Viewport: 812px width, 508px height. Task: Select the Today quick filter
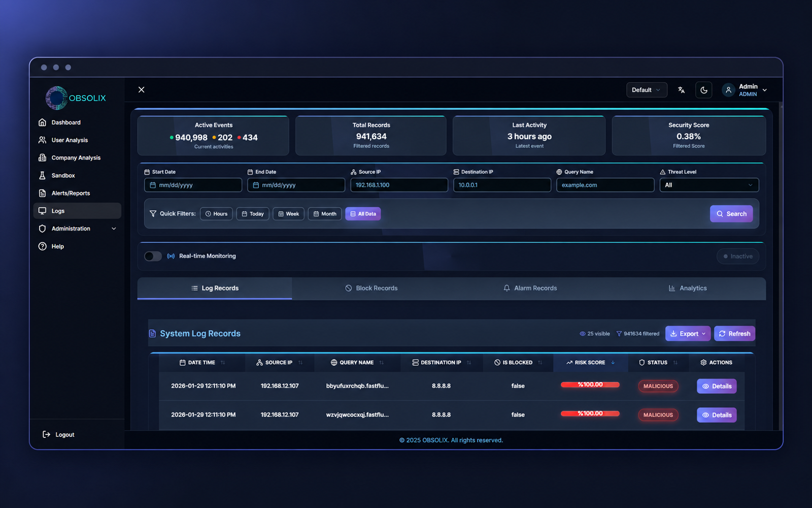pyautogui.click(x=253, y=214)
